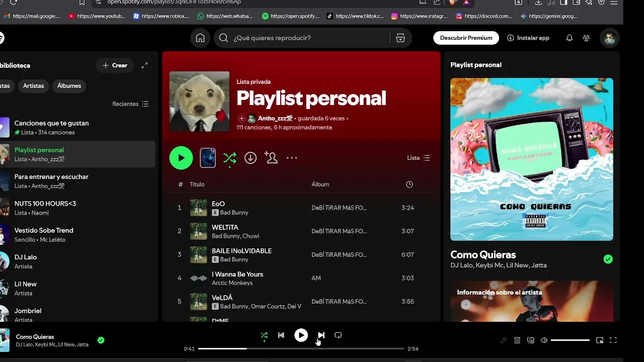Invite collaborators to playlist
The image size is (644, 362).
271,158
